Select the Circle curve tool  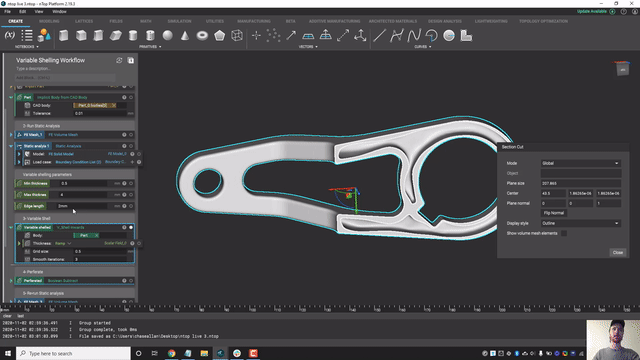click(449, 36)
